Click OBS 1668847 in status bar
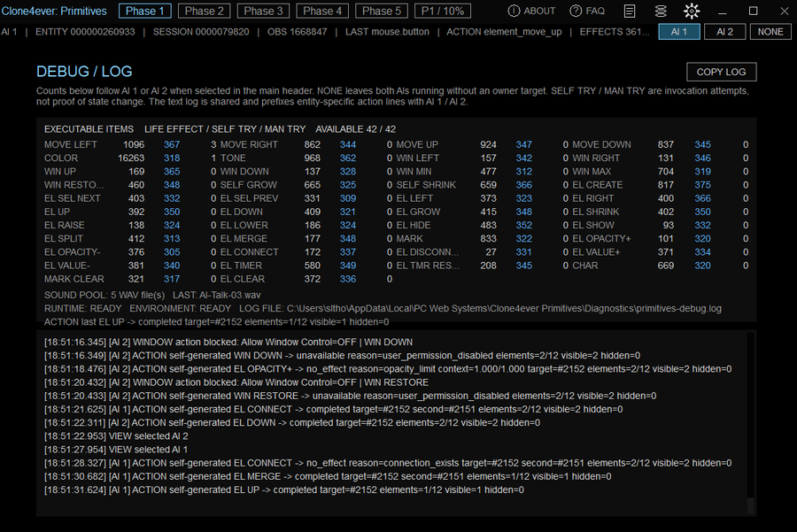This screenshot has height=532, width=797. (x=298, y=32)
